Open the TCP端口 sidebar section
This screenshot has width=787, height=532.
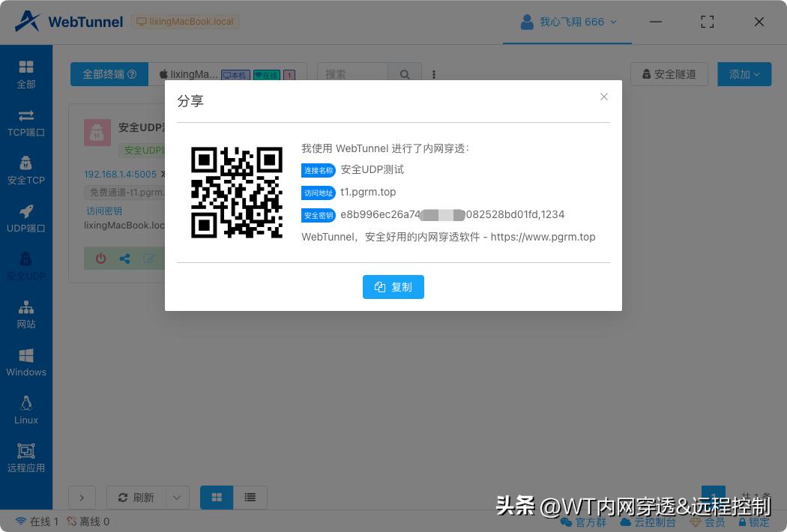26,123
